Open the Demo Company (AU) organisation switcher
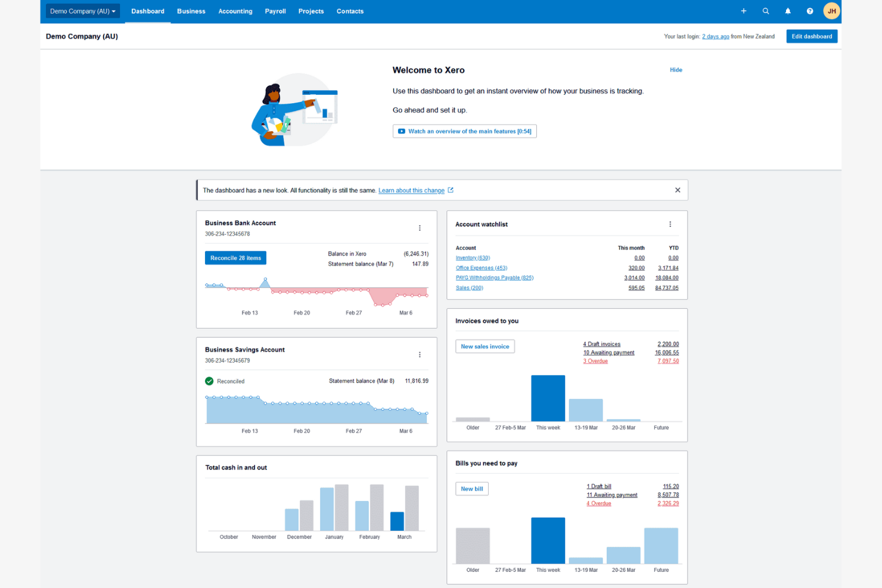The height and width of the screenshot is (588, 882). [82, 11]
